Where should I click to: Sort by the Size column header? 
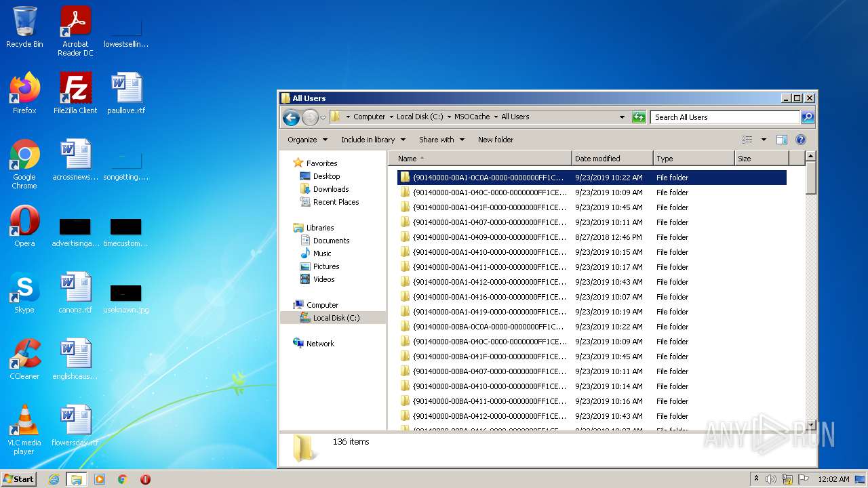pos(762,159)
